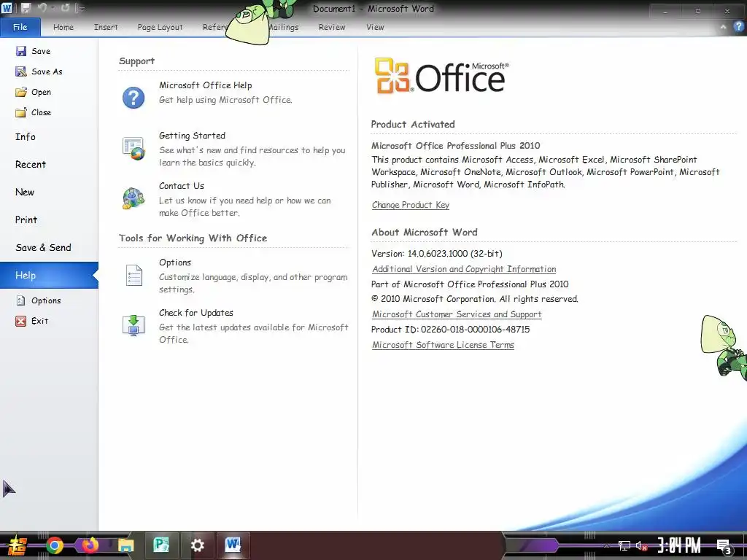Switch to the View ribbon tab
This screenshot has height=560, width=747.
click(x=375, y=27)
